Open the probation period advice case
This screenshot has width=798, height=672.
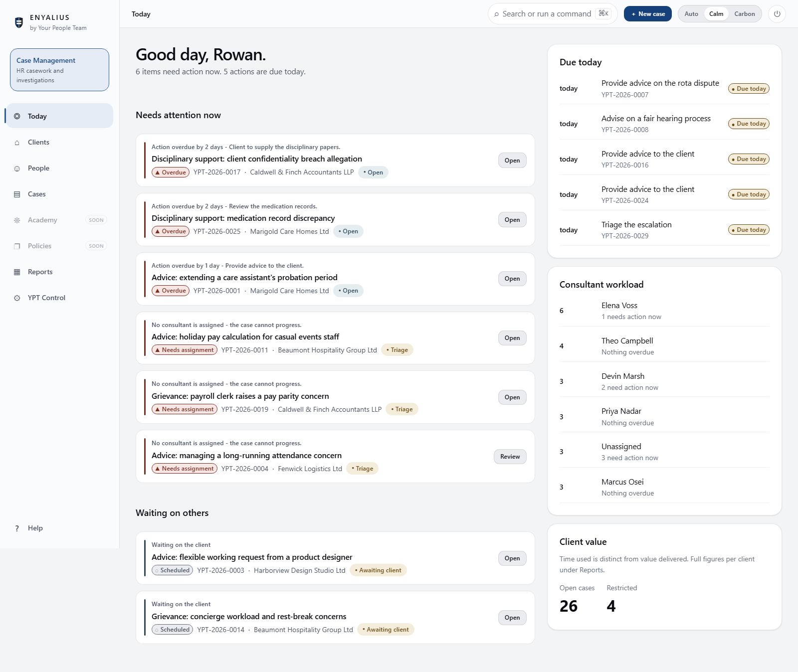(512, 279)
